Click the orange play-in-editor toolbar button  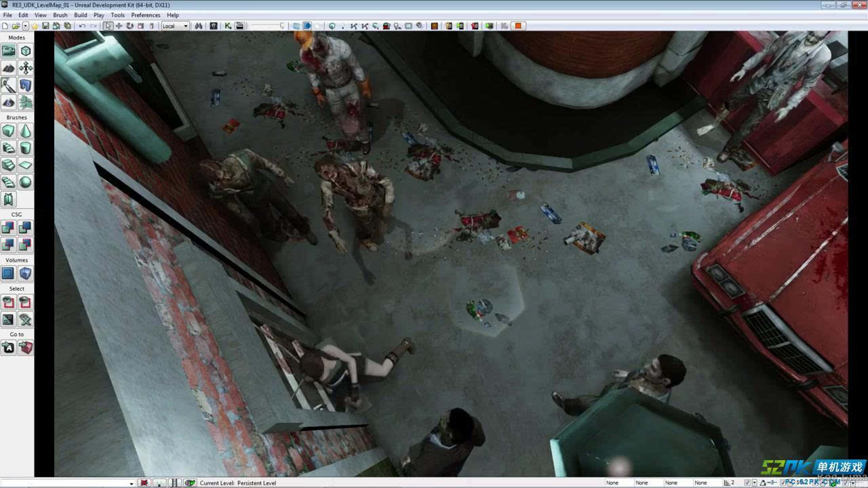coord(518,26)
